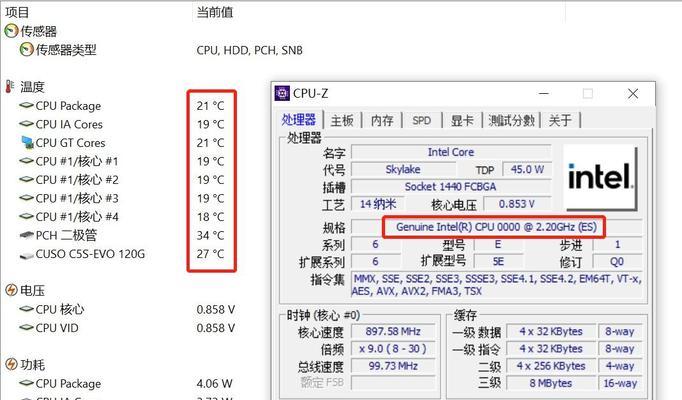Click the CPU VID row icon
The height and width of the screenshot is (400, 682).
(27, 327)
